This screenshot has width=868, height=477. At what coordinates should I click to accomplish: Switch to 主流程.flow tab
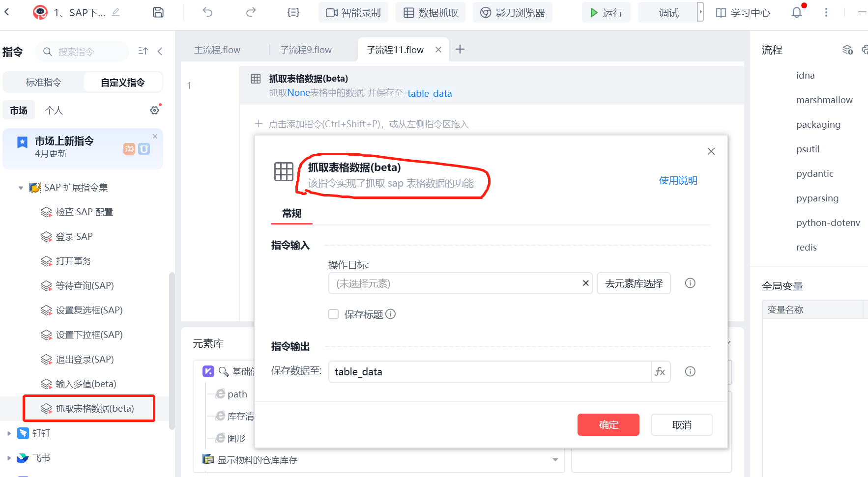click(x=217, y=50)
